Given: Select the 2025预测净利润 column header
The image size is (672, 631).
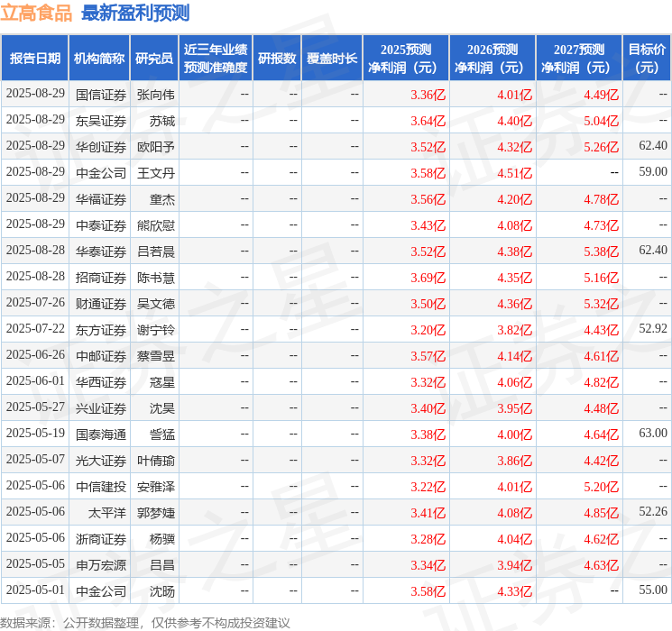Looking at the screenshot, I should click(x=406, y=59).
